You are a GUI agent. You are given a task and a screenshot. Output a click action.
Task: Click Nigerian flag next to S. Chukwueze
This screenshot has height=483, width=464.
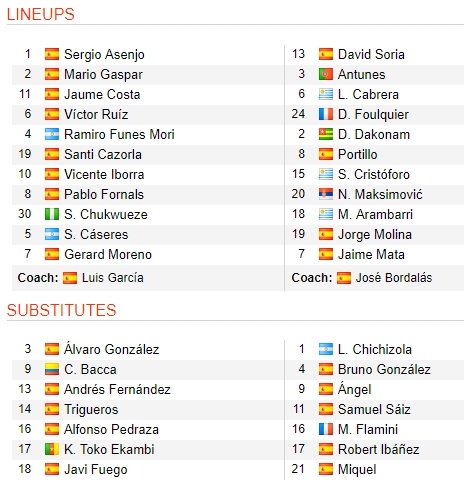click(52, 214)
